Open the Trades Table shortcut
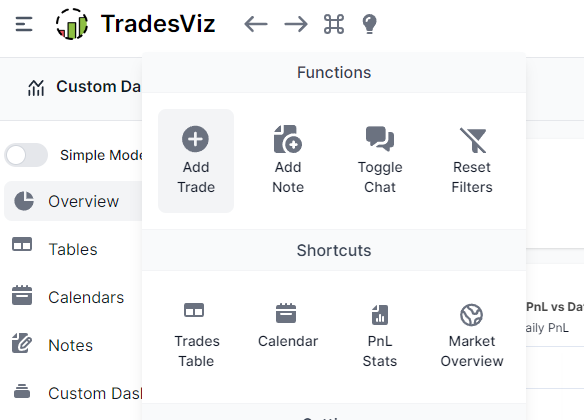This screenshot has height=420, width=584. coord(196,335)
